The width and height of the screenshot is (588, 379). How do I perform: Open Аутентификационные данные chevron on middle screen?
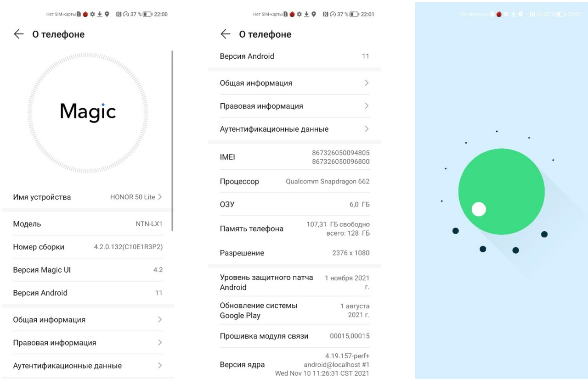click(367, 129)
